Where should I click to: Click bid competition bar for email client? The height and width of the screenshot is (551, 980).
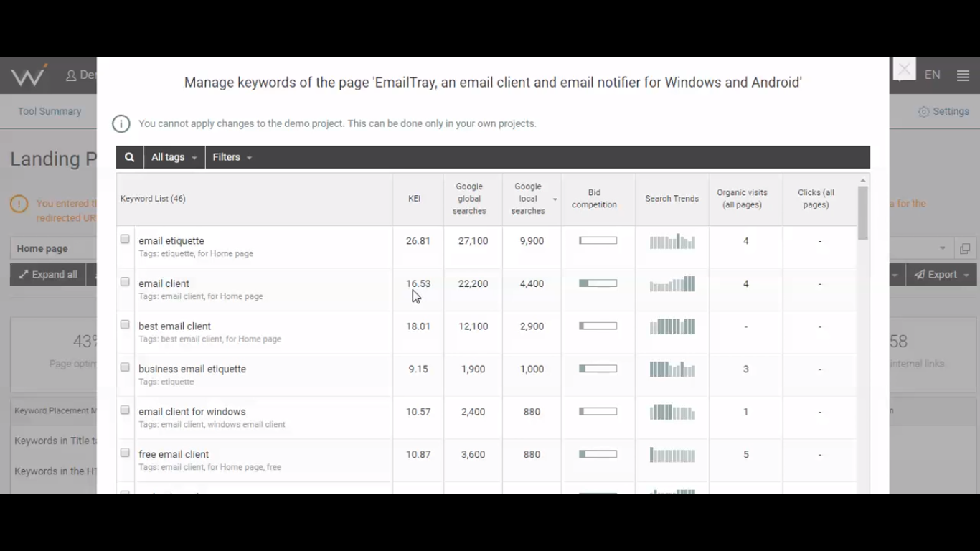pyautogui.click(x=598, y=283)
